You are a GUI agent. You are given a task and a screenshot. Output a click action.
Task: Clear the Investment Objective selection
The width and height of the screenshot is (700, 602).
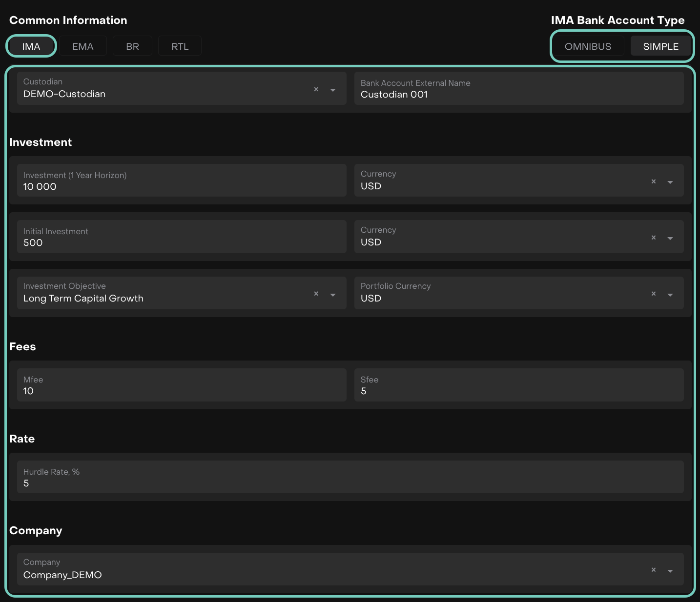coord(316,294)
